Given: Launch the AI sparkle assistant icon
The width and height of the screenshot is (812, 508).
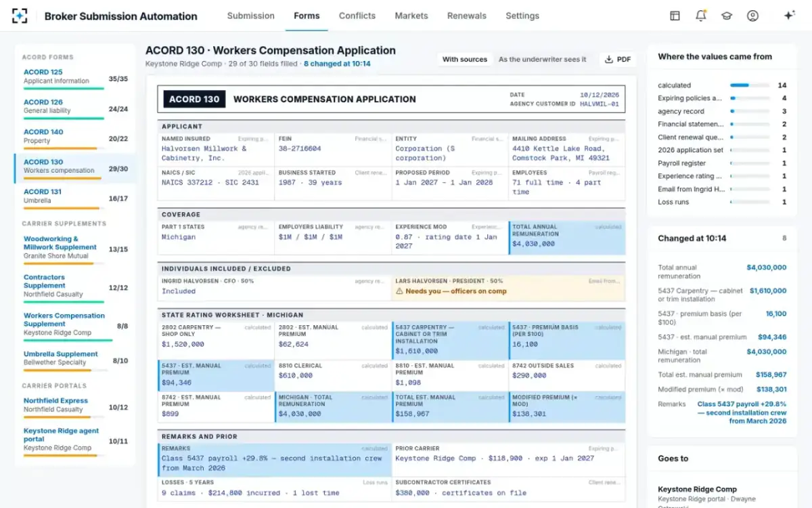Looking at the screenshot, I should [789, 16].
